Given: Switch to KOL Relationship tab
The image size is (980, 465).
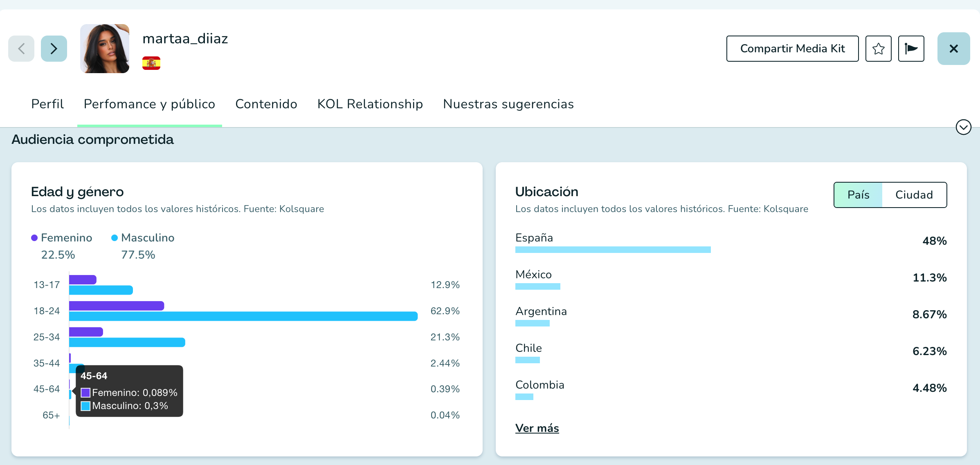Looking at the screenshot, I should tap(370, 104).
